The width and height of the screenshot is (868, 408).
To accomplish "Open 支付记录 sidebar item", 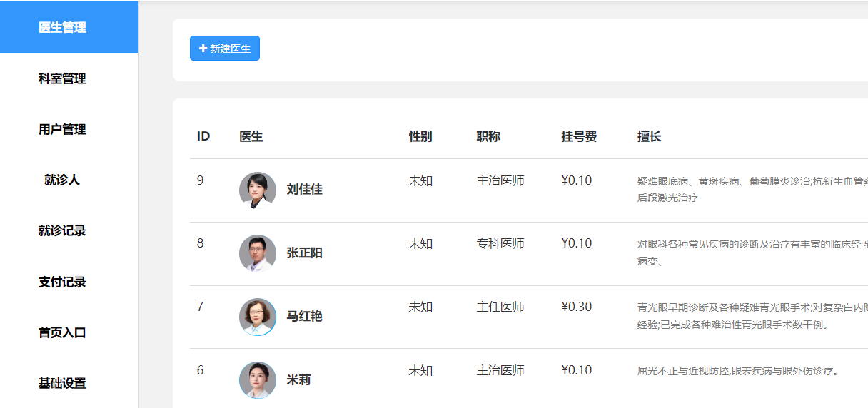I will click(62, 282).
